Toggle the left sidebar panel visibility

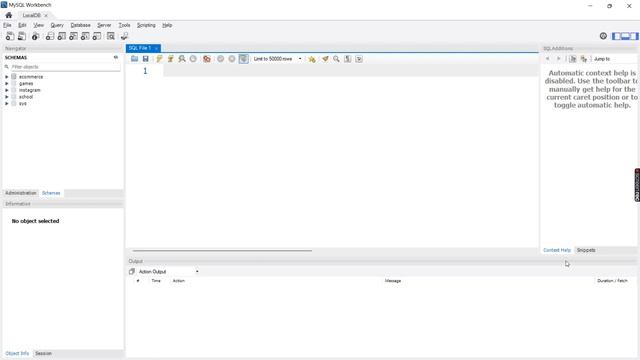[616, 36]
